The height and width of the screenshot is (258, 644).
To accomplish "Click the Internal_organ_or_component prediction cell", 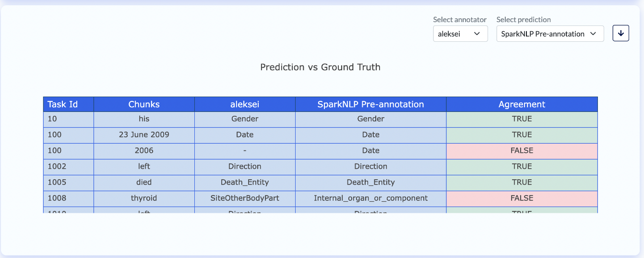I will pos(370,198).
